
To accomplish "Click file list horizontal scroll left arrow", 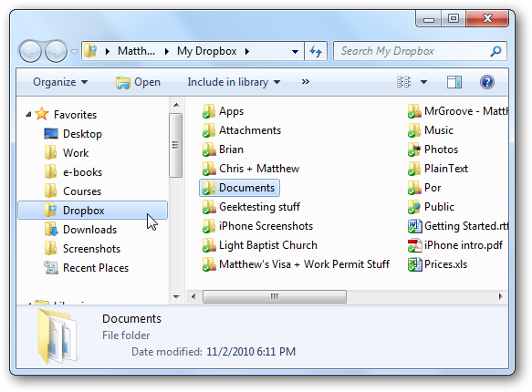I will (x=193, y=297).
